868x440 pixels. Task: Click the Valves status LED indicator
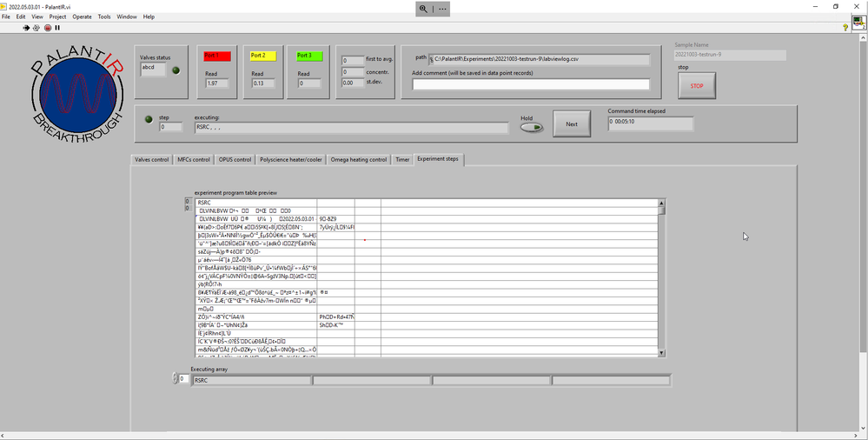176,70
